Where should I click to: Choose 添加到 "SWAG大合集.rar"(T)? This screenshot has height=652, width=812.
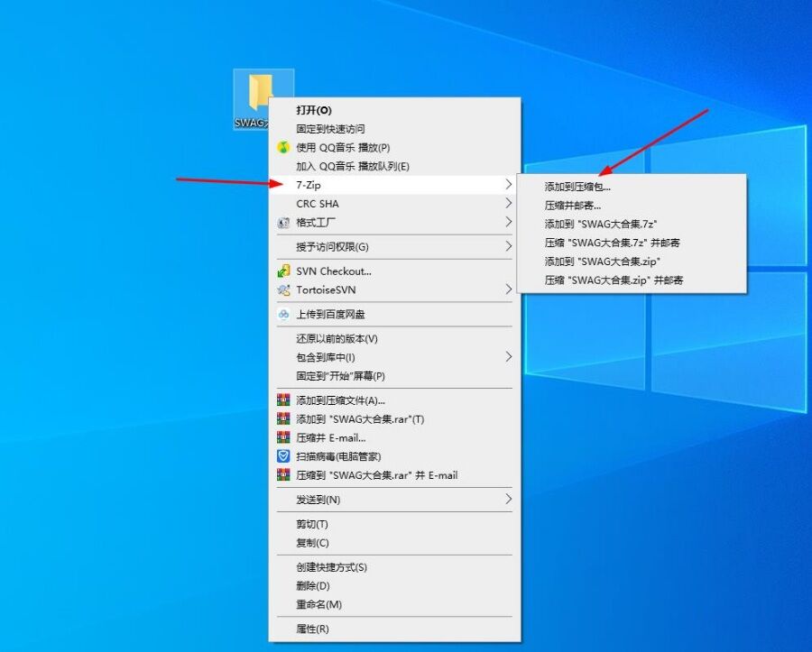394,418
